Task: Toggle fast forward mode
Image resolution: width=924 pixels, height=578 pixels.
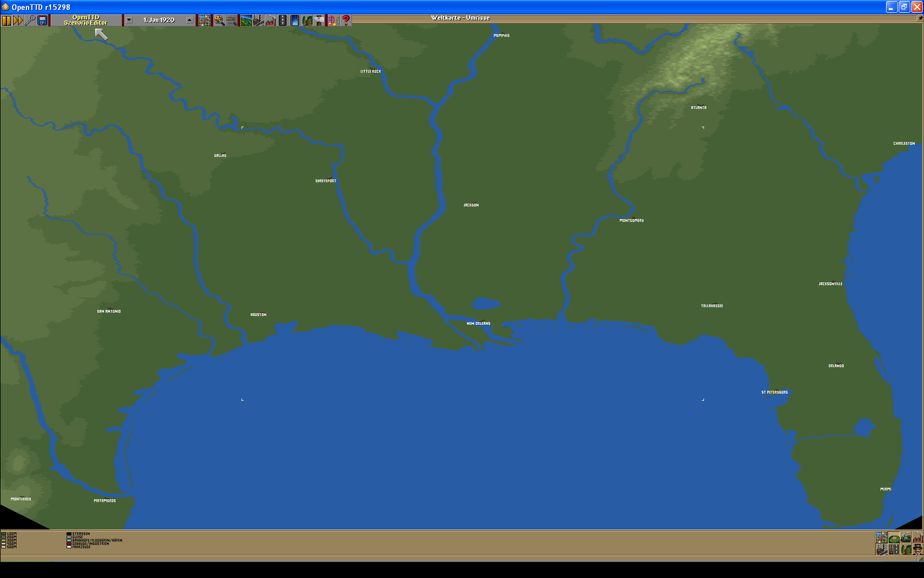Action: [x=18, y=20]
